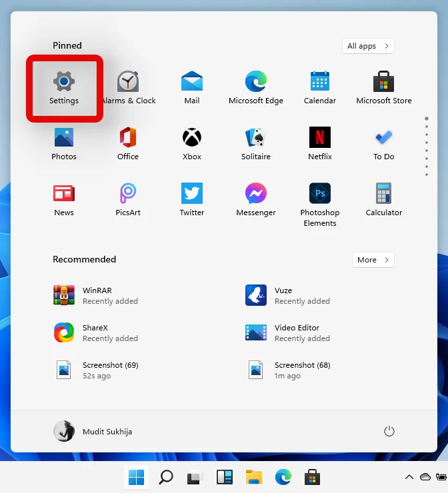The image size is (448, 493).
Task: Launch Microsoft Edge from pinned apps
Action: tap(256, 88)
